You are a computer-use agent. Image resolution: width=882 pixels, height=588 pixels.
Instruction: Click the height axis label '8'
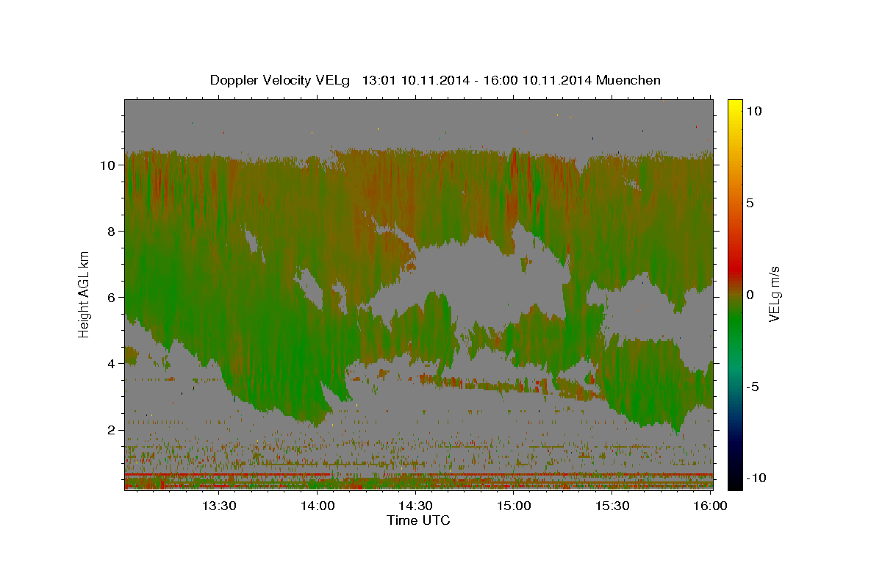111,232
